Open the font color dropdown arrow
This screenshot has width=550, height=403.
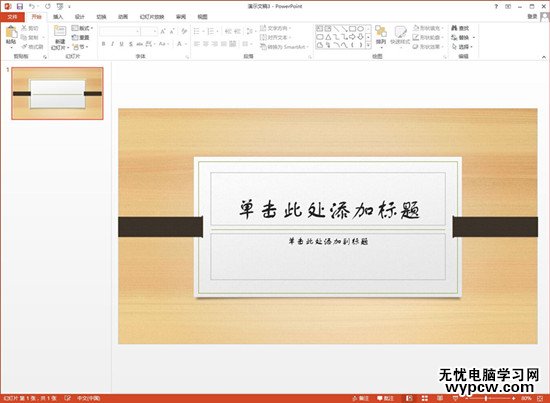coord(185,44)
